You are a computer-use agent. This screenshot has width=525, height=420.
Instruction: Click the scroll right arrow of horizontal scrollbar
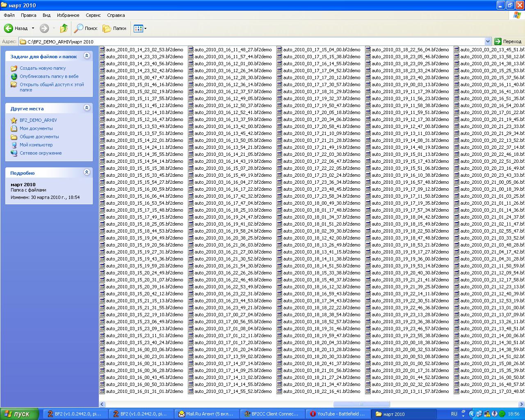522,404
